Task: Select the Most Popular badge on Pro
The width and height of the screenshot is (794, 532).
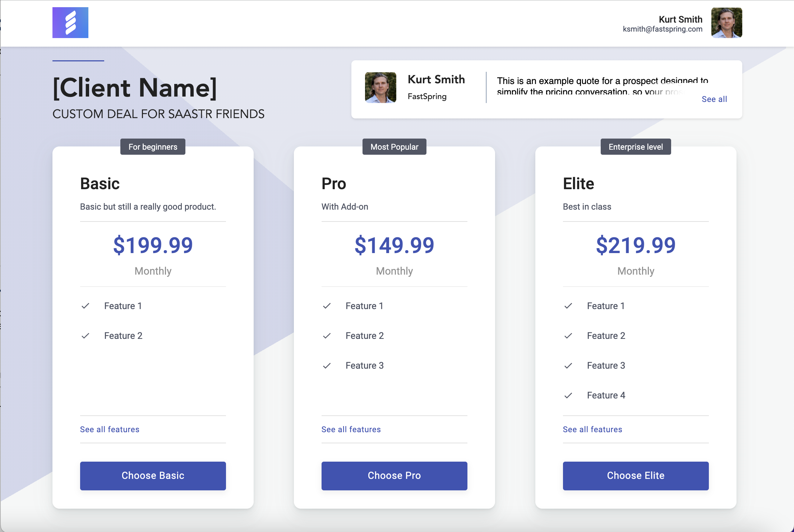Action: (394, 146)
